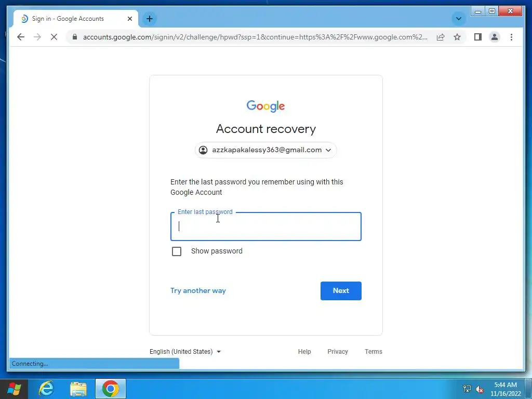
Task: Open the taskbar clock and date
Action: click(x=505, y=389)
